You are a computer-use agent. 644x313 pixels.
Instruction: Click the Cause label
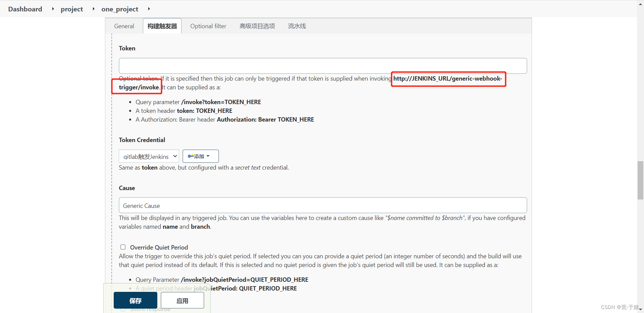click(x=127, y=188)
